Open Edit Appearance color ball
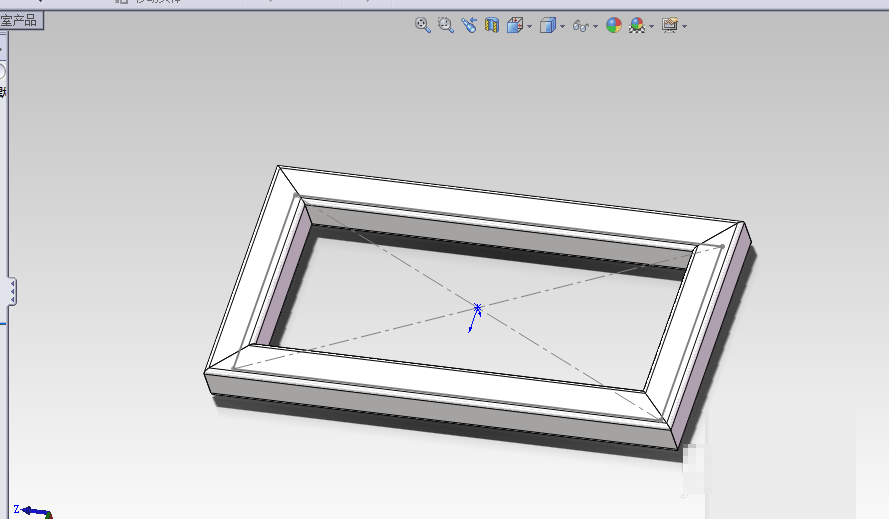 (x=613, y=25)
